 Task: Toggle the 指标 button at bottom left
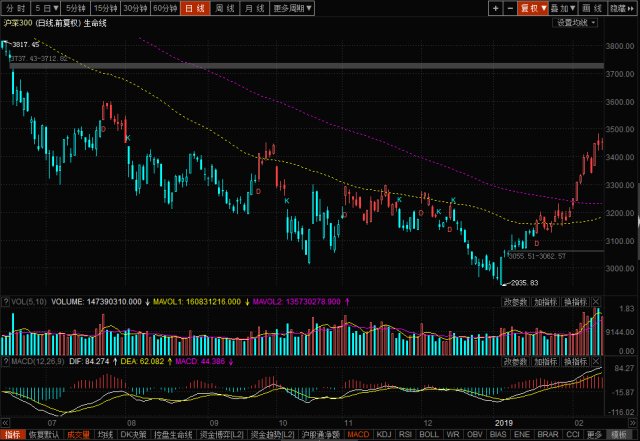[12, 435]
